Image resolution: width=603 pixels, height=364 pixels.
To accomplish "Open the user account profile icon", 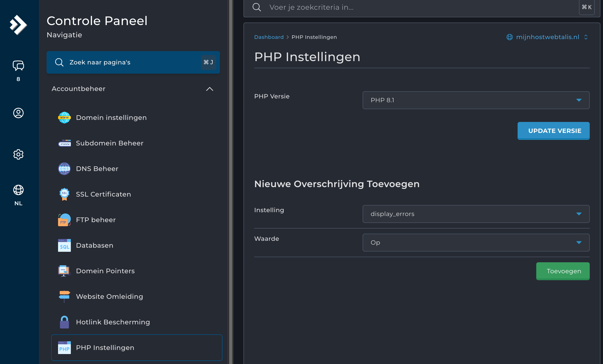I will point(18,113).
